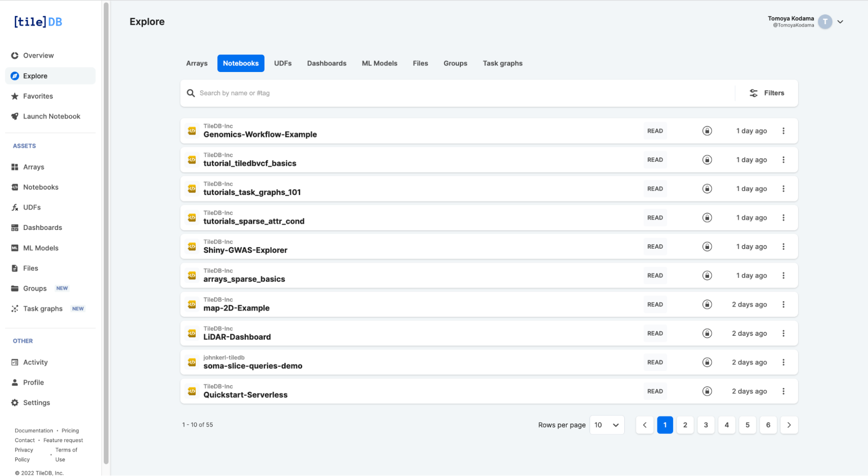Open the Contact footer link
Viewport: 868px width, 476px height.
tap(25, 440)
